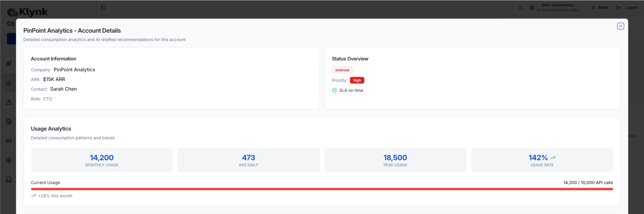Click the username 'Rohit' in header
This screenshot has width=644, height=214.
(x=604, y=8)
